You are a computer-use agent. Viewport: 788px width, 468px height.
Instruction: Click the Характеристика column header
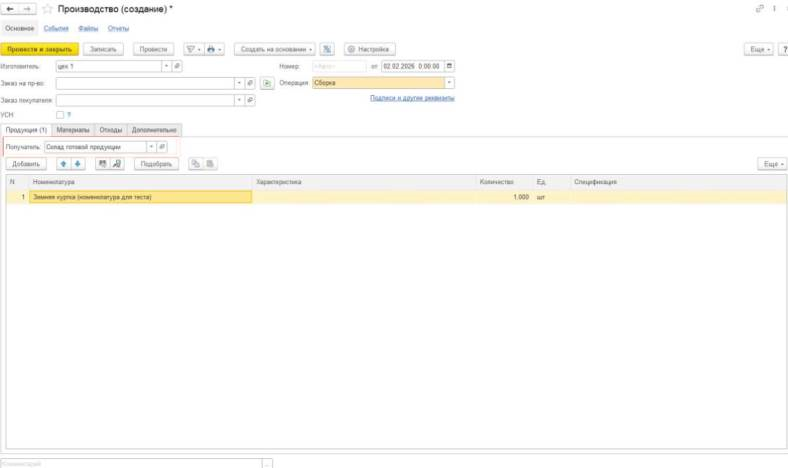pos(365,182)
